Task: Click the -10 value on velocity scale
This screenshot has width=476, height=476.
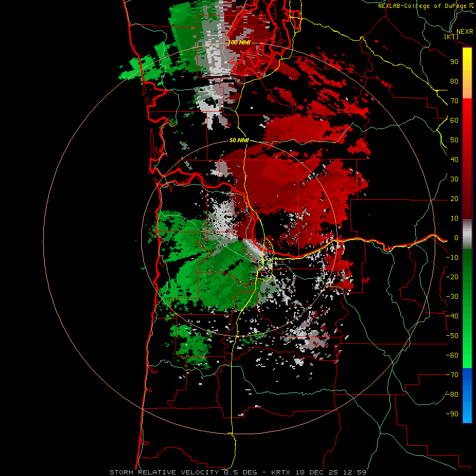Action: click(452, 258)
